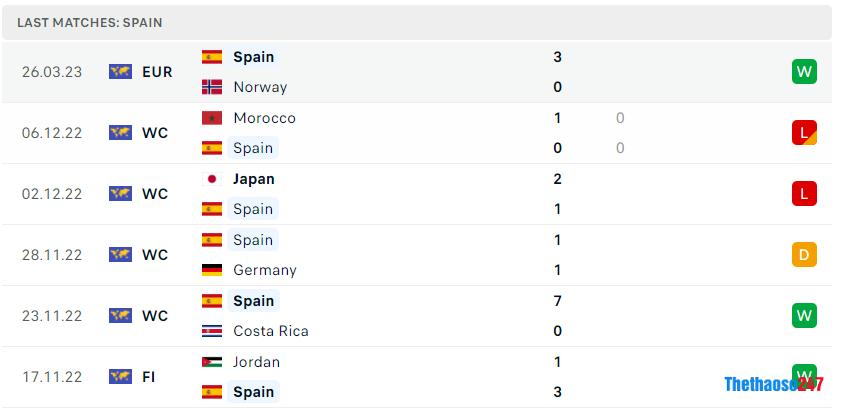The image size is (841, 408).
Task: Click the Last Matches: Spain header
Action: tap(90, 22)
